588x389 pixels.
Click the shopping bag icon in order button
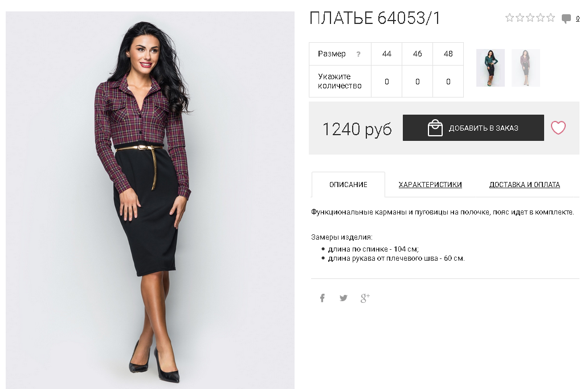point(435,128)
